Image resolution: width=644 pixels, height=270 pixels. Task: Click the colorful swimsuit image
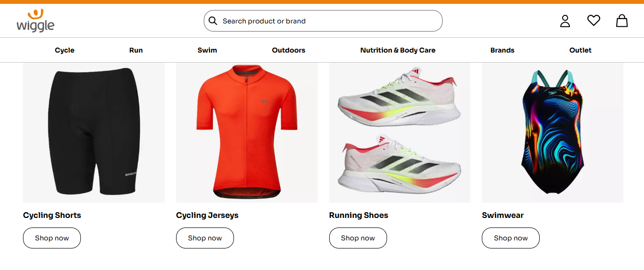point(553,131)
